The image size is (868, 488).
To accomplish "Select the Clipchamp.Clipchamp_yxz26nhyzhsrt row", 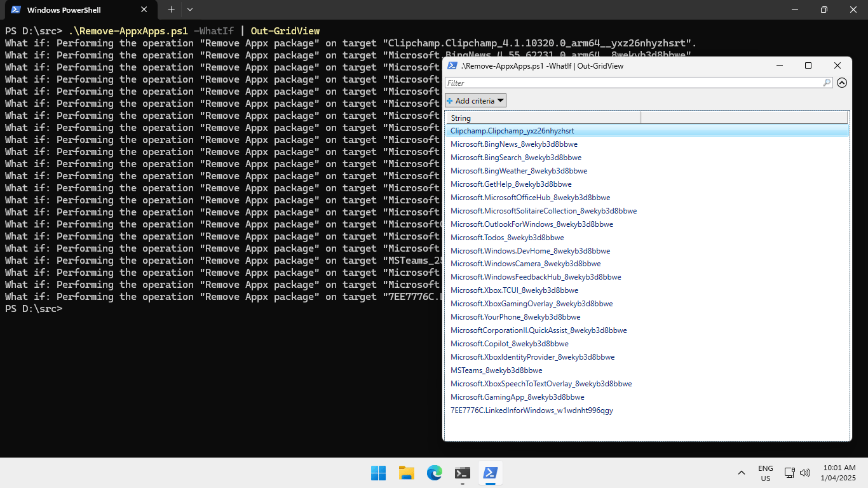I will click(647, 131).
